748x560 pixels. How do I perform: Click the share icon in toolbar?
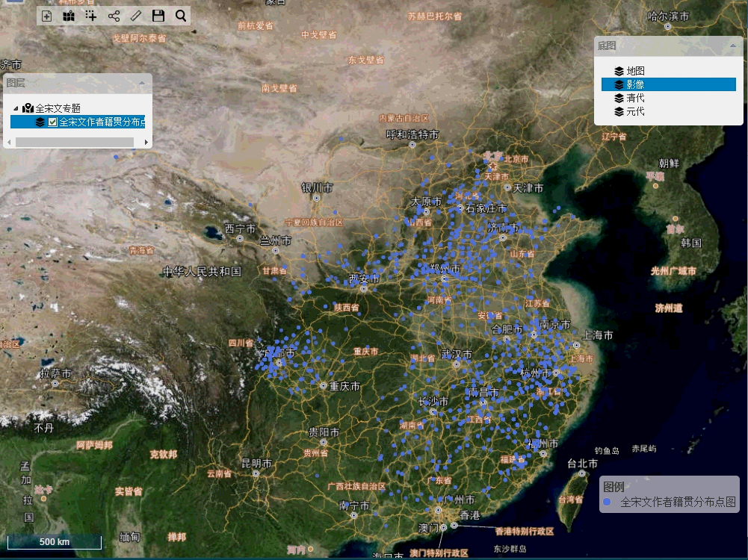point(114,16)
